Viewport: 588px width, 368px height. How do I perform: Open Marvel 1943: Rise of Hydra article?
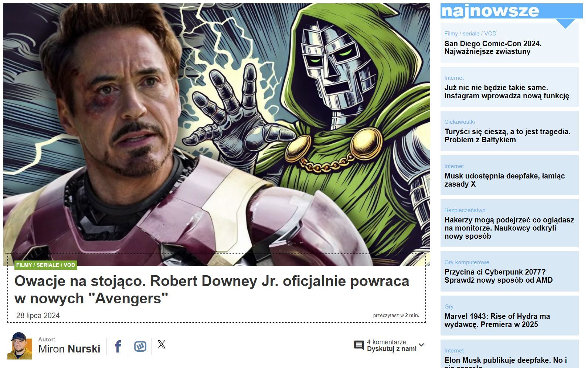click(x=497, y=320)
